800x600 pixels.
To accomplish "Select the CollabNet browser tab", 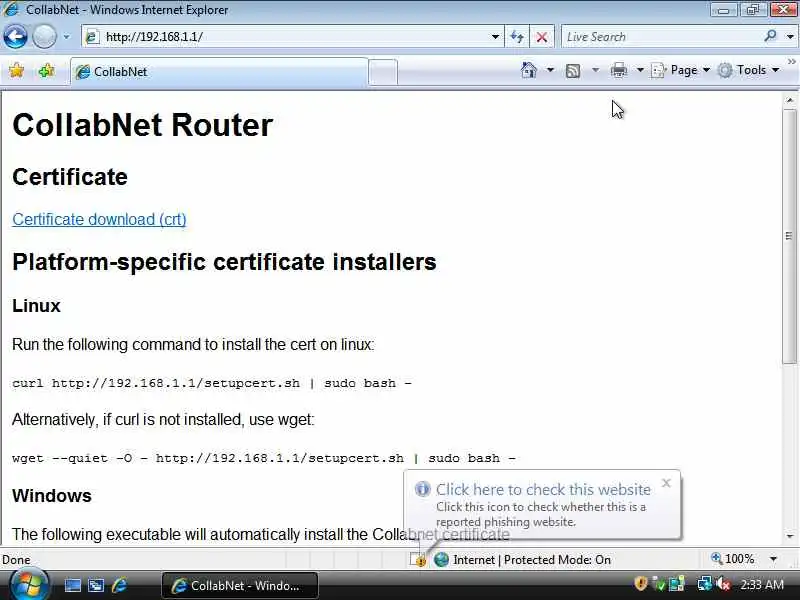I will click(219, 72).
